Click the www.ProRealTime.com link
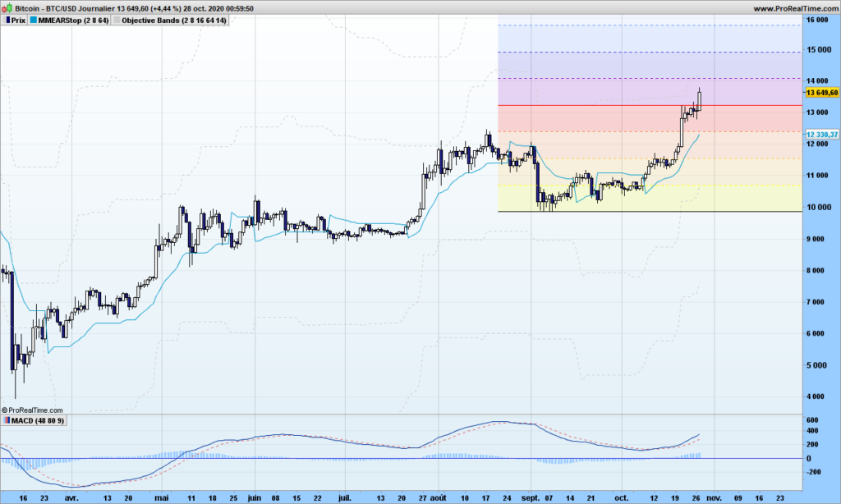 pos(796,8)
